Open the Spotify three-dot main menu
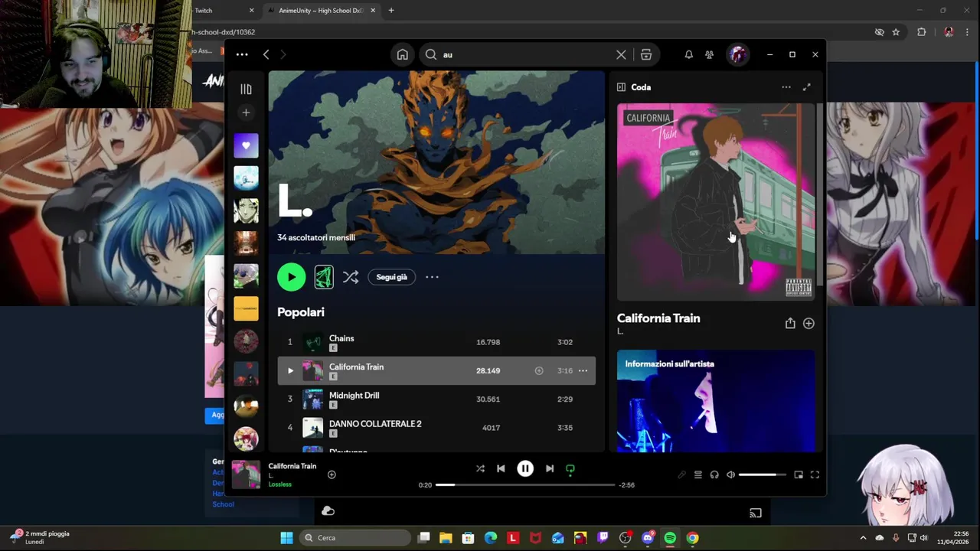 click(242, 54)
